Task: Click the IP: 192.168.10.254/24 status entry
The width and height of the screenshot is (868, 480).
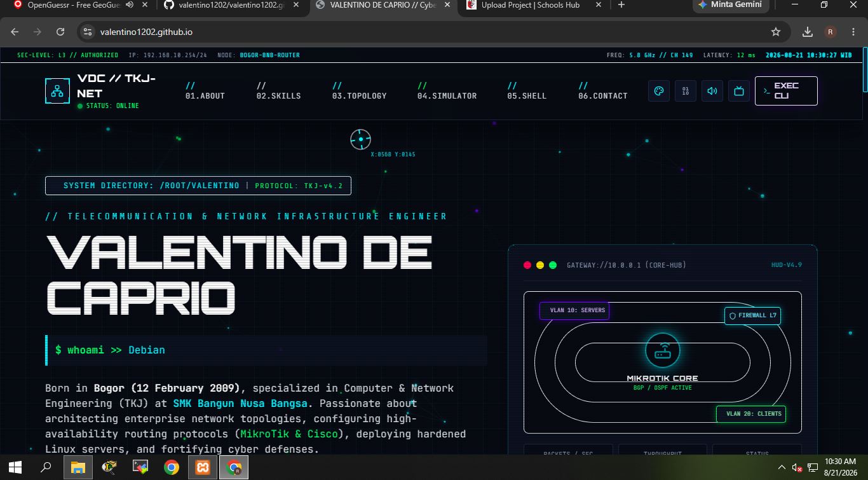Action: [x=168, y=55]
